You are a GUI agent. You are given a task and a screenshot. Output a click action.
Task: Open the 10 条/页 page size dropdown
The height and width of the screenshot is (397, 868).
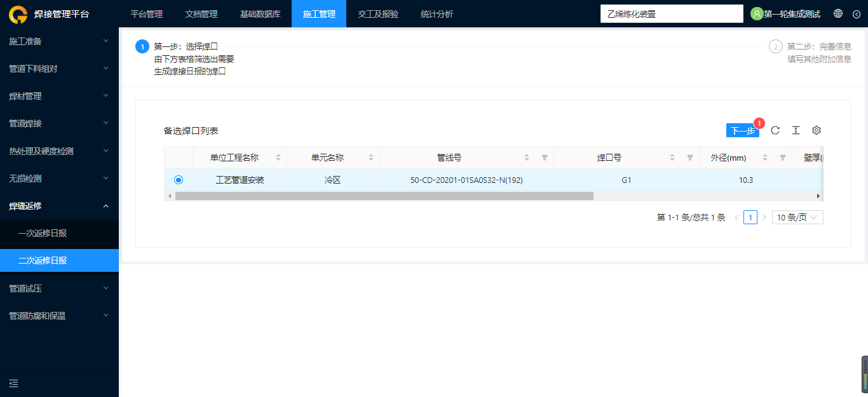click(x=797, y=217)
